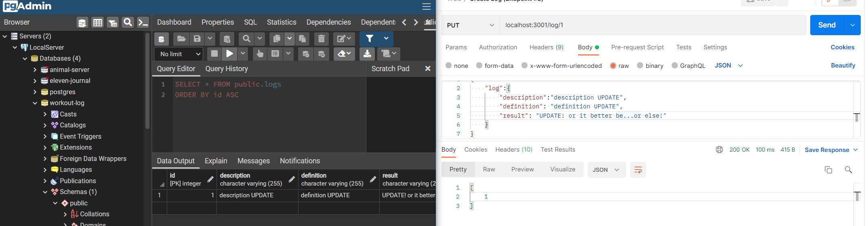The width and height of the screenshot is (868, 226).
Task: Click the Explain Analyze list icon
Action: coord(275,54)
